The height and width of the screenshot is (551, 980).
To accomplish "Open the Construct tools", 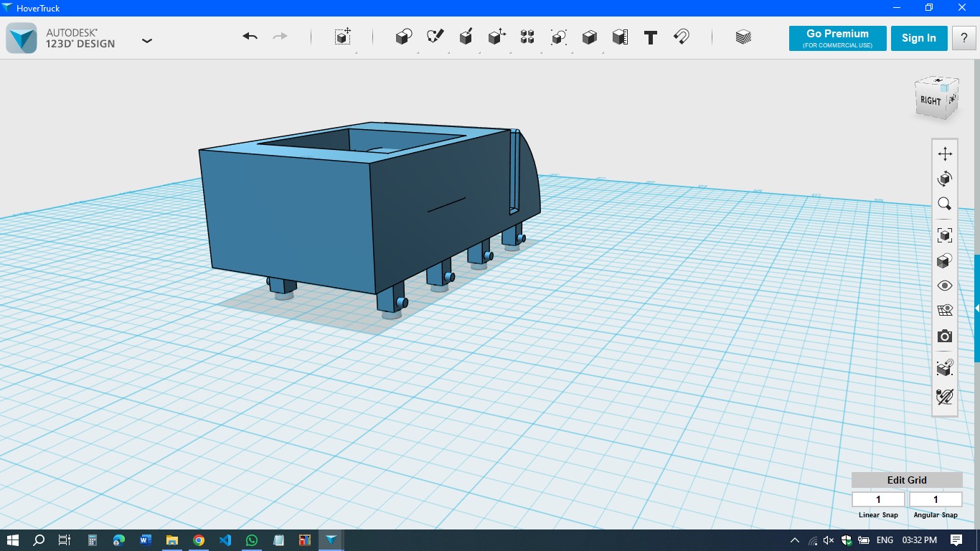I will click(x=466, y=37).
